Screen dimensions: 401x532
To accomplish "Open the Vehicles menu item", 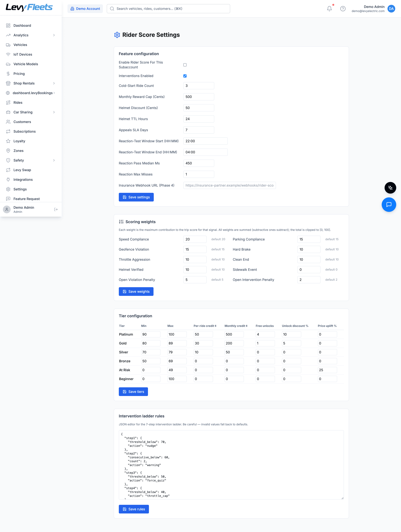I will [x=31, y=45].
